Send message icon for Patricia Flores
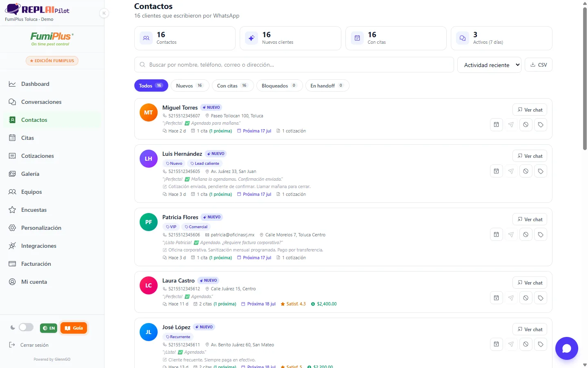Image resolution: width=588 pixels, height=368 pixels. pyautogui.click(x=511, y=235)
